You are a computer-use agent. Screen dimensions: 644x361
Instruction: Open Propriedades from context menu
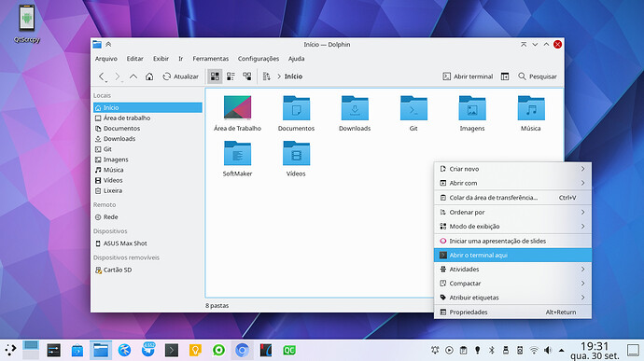click(512, 312)
